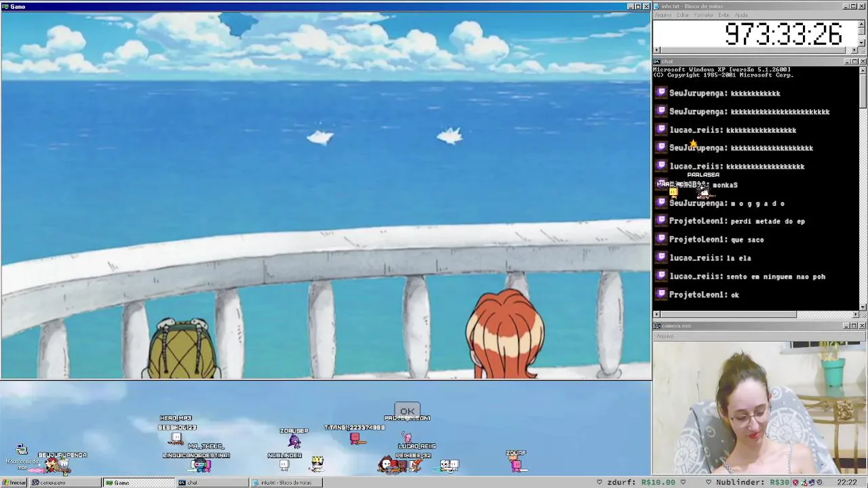Click the heart before Nublinder donation
Viewport: 868px width, 488px height.
709,482
